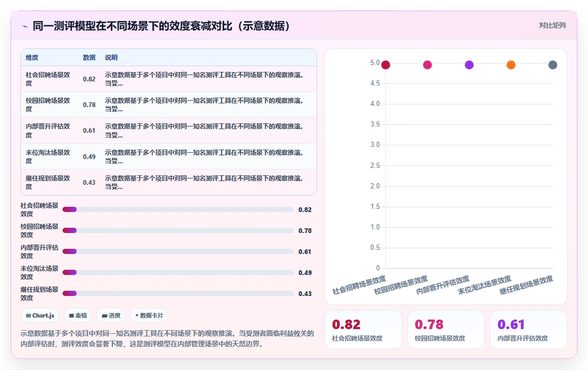Screen dimensions: 588x370
Task: Click table cell 末位淘汰场景效度
Action: click(48, 156)
